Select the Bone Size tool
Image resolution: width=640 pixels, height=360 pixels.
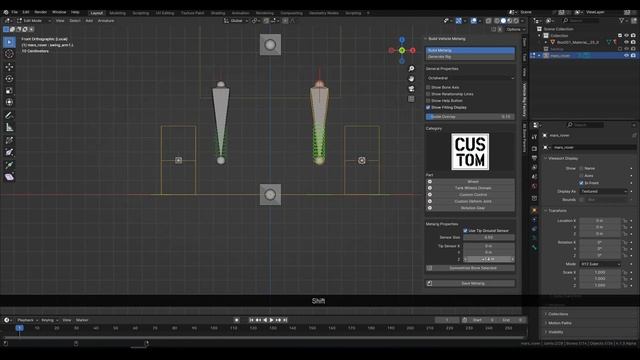pos(9,153)
